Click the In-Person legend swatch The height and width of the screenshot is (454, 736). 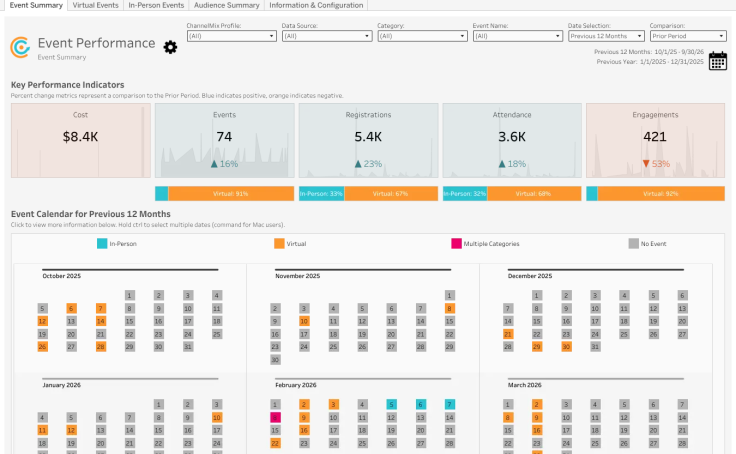coord(102,243)
